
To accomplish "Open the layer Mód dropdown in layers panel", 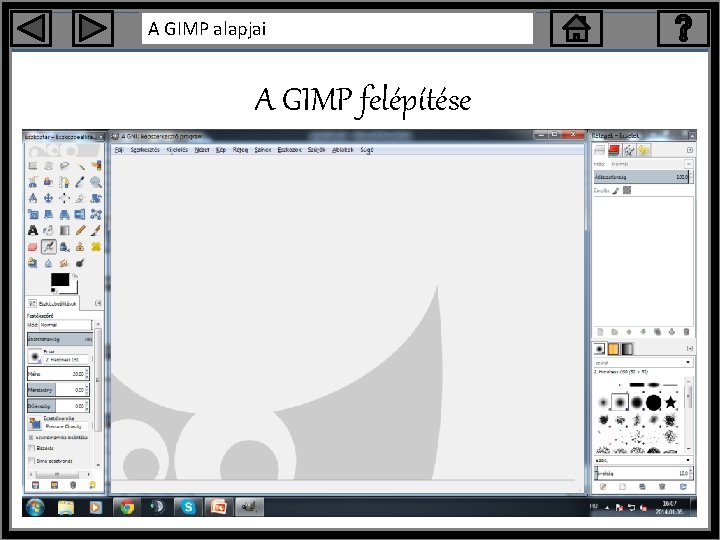I will (651, 164).
